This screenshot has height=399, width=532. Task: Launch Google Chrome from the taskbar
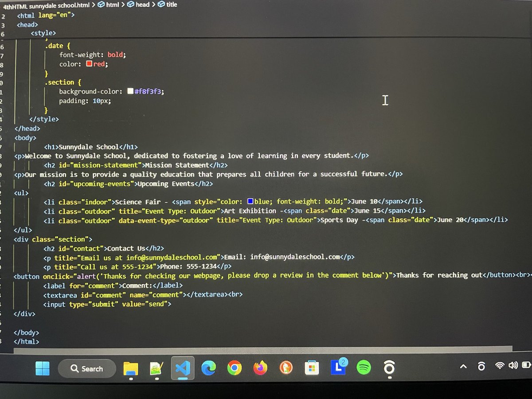[x=235, y=368]
